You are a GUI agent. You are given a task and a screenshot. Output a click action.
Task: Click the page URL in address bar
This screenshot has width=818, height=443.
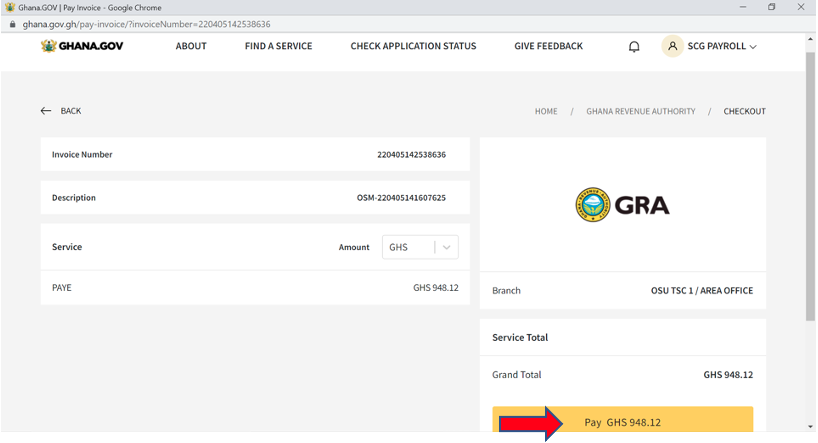click(146, 24)
